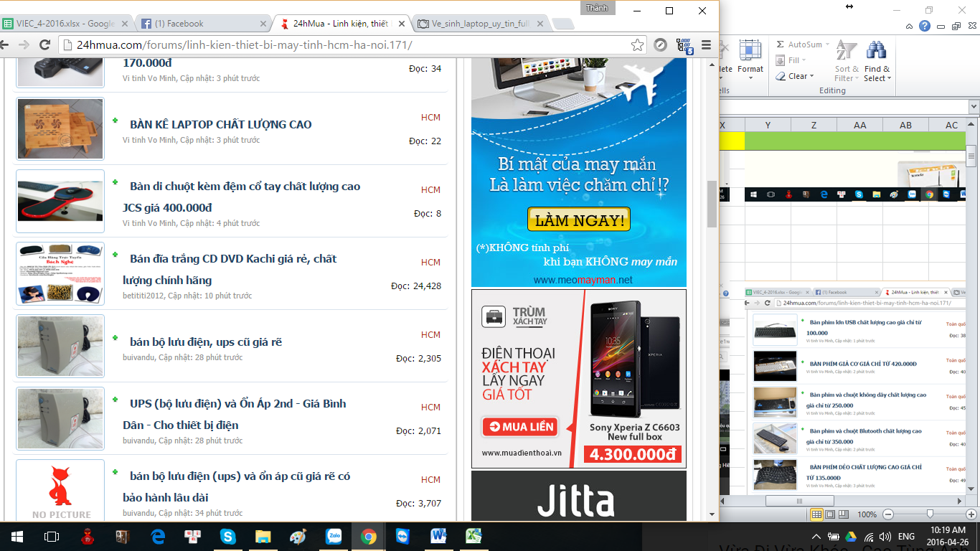This screenshot has width=980, height=551.
Task: Open TeamViewer from the taskbar
Action: [x=402, y=537]
